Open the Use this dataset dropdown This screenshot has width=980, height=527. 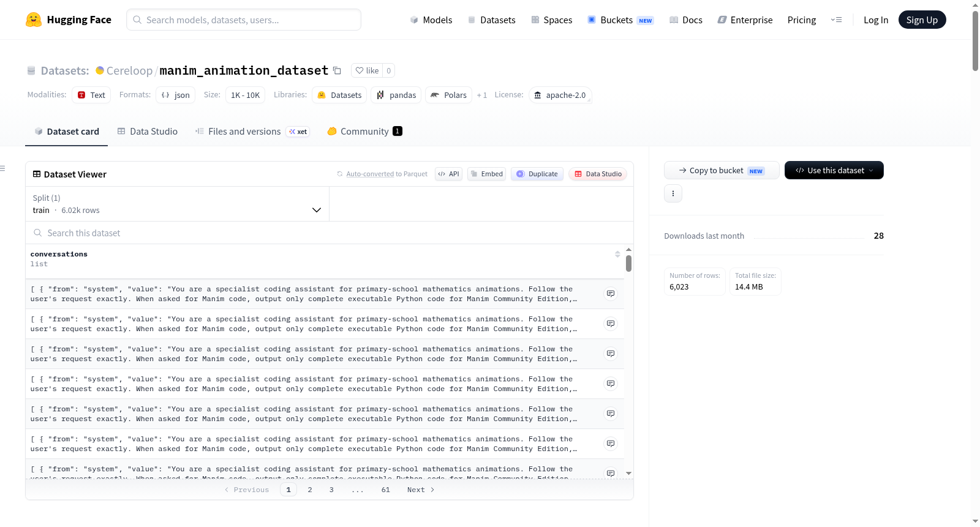[x=834, y=170]
